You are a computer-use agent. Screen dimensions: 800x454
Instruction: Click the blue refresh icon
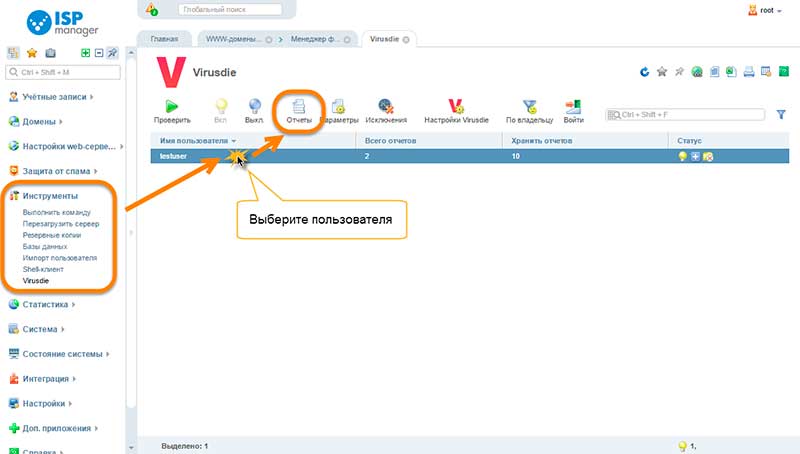click(644, 72)
